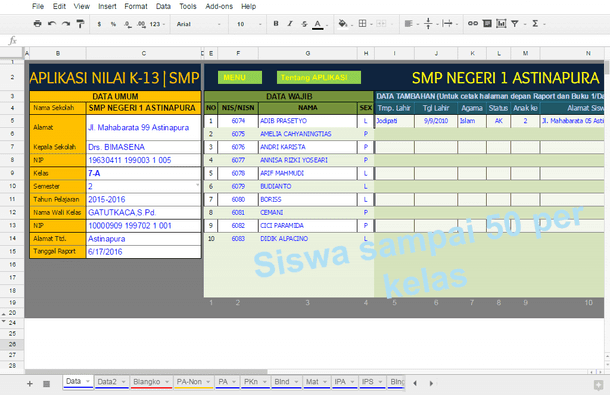The height and width of the screenshot is (395, 610).
Task: Open the Functions sigma menu
Action: 535,24
